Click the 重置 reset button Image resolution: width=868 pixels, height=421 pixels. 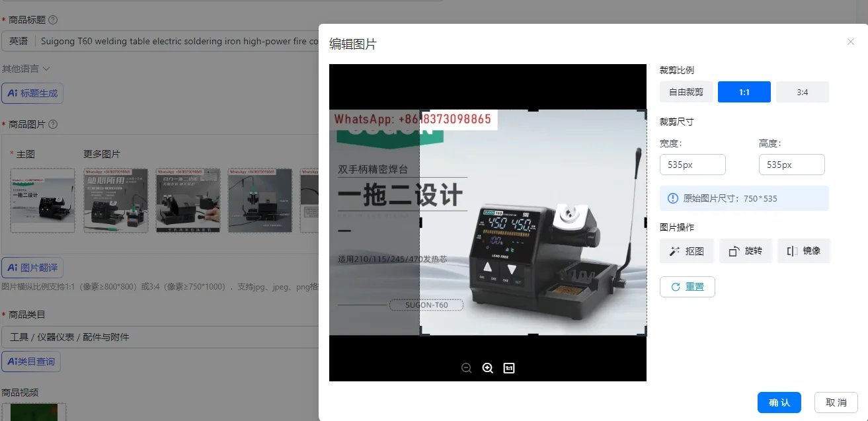pyautogui.click(x=688, y=287)
